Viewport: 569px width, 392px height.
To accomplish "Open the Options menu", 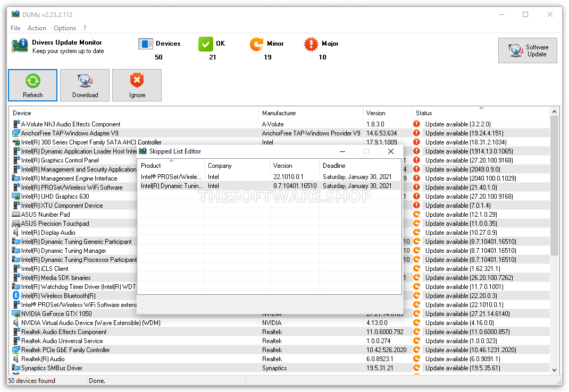I will [x=64, y=28].
